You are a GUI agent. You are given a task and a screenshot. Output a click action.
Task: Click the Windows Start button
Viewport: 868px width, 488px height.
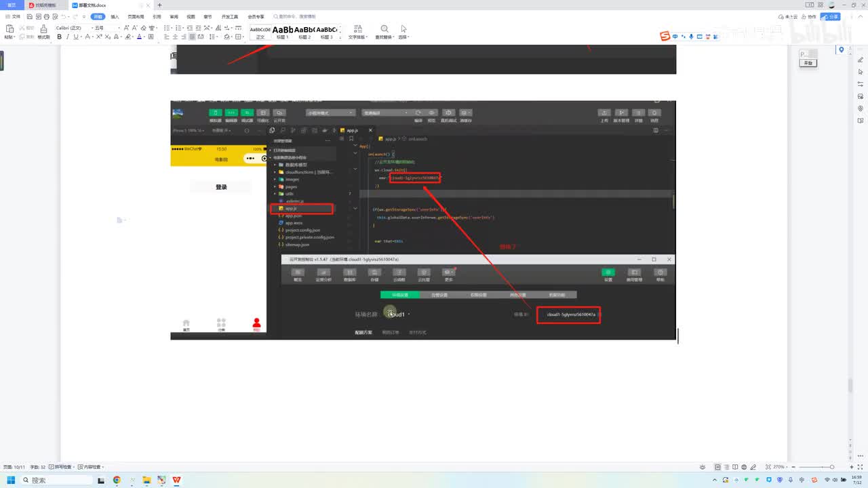coord(11,480)
